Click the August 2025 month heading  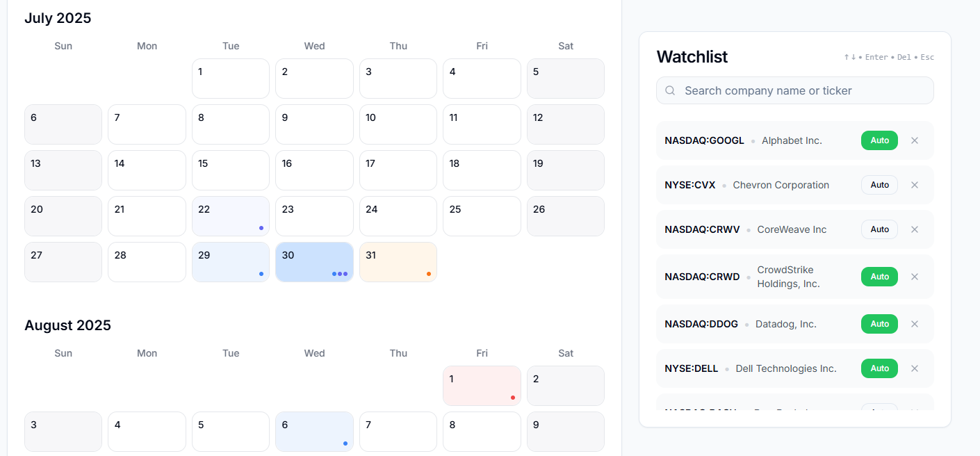(67, 325)
